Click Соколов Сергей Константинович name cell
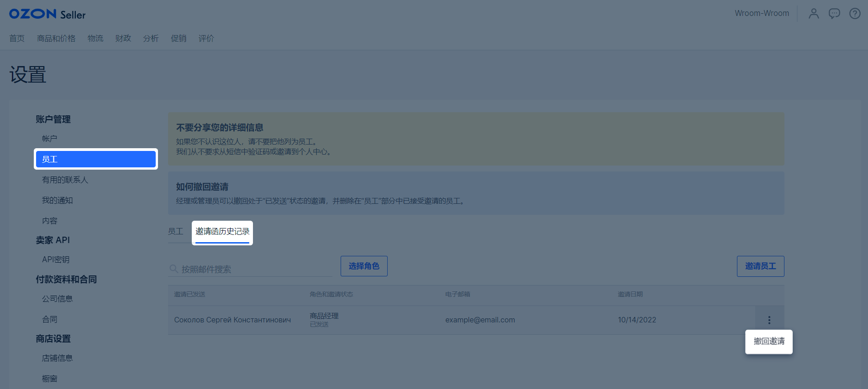868x389 pixels. click(232, 320)
